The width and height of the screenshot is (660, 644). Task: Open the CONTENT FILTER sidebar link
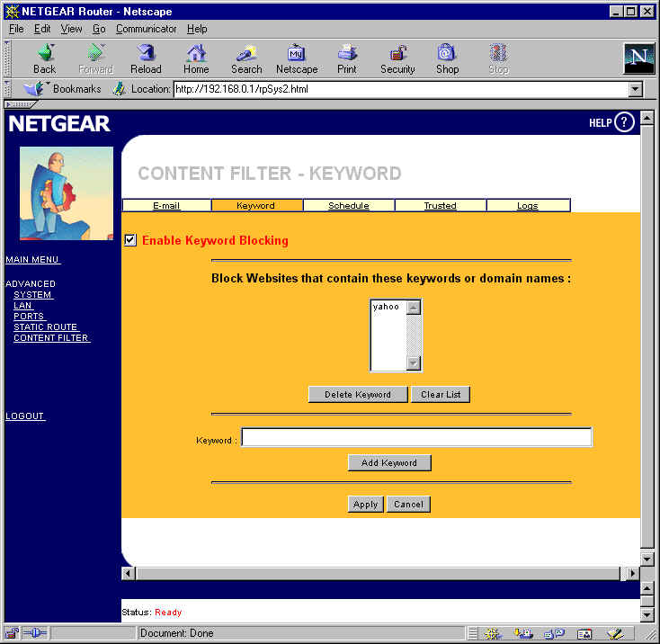pyautogui.click(x=51, y=338)
